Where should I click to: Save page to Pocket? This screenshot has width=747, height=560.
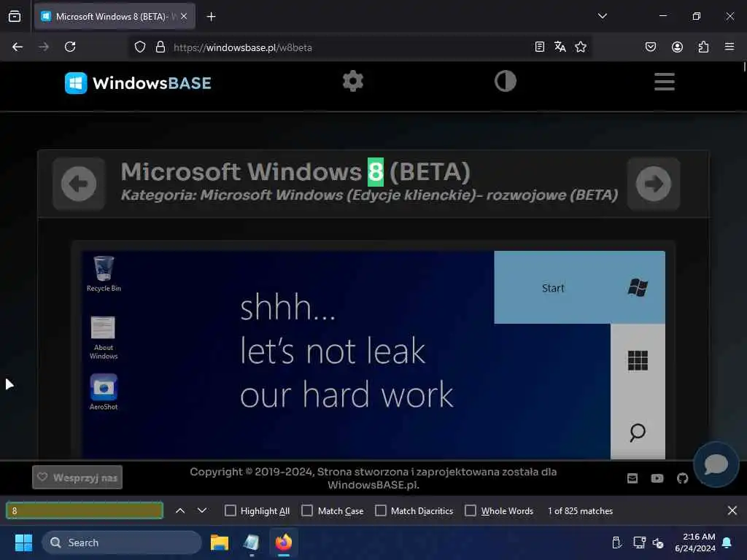click(x=650, y=47)
